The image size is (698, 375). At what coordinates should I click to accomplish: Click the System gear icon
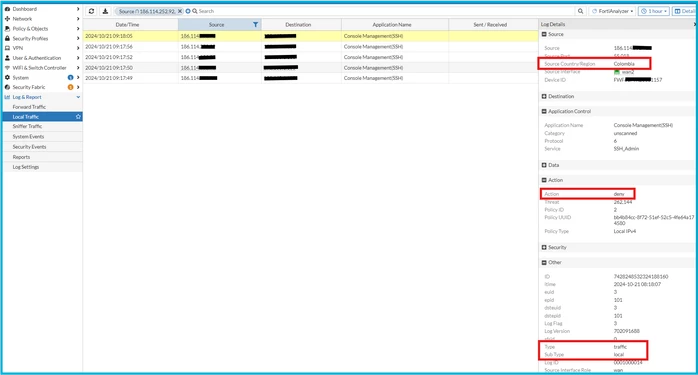pos(7,77)
